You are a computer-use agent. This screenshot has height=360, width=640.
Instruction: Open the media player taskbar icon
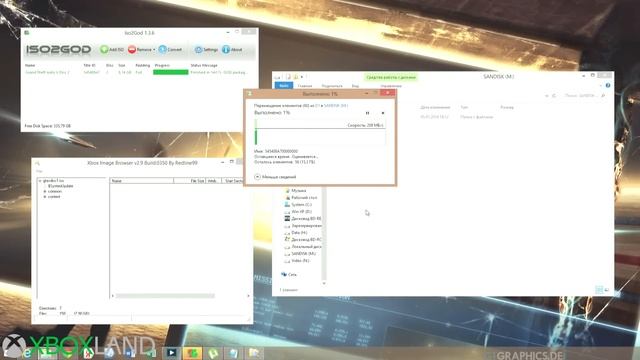[x=171, y=353]
